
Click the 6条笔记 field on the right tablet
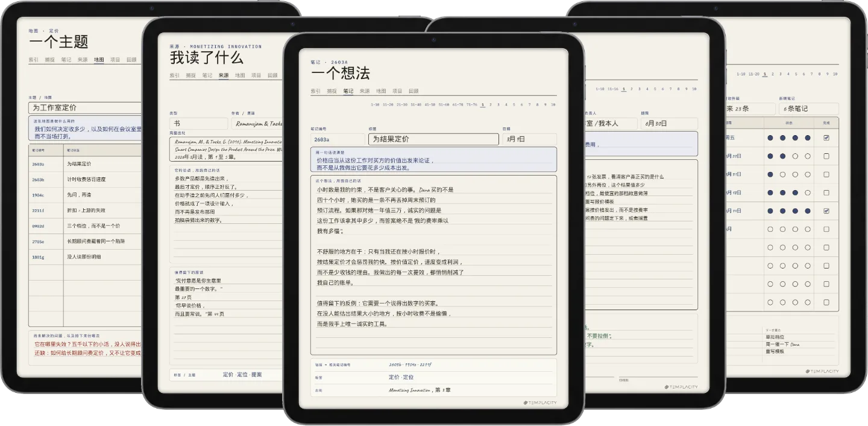coord(808,109)
